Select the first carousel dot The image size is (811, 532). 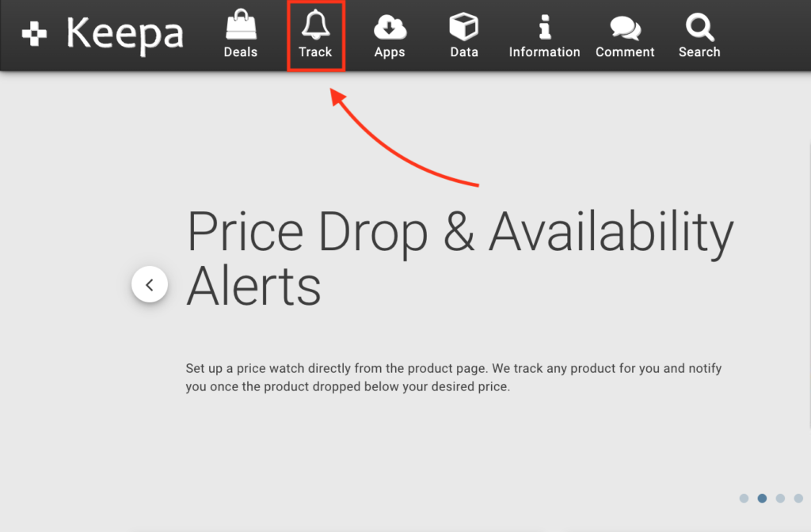(744, 498)
